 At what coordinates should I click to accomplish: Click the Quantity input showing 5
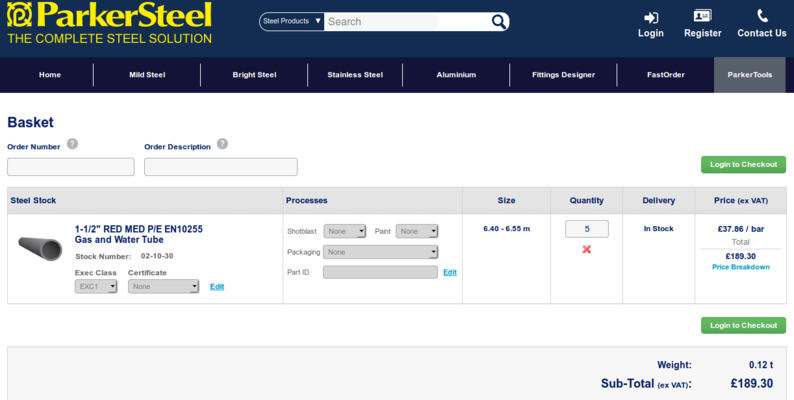(587, 229)
